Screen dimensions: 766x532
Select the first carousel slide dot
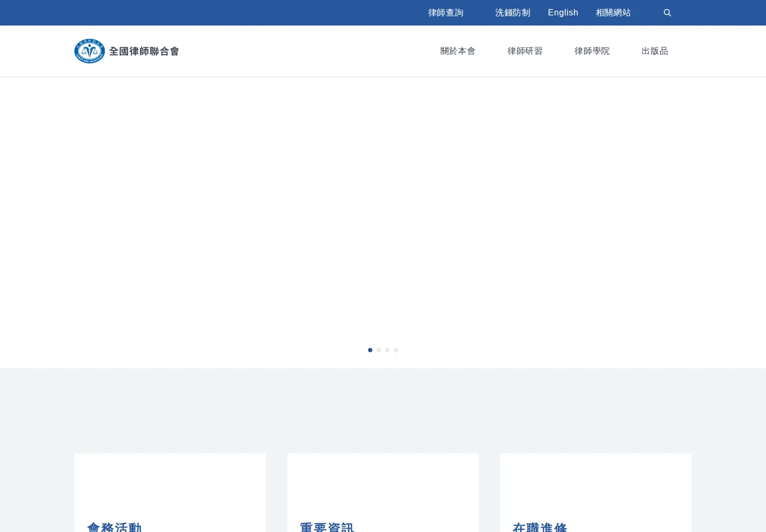pyautogui.click(x=370, y=350)
